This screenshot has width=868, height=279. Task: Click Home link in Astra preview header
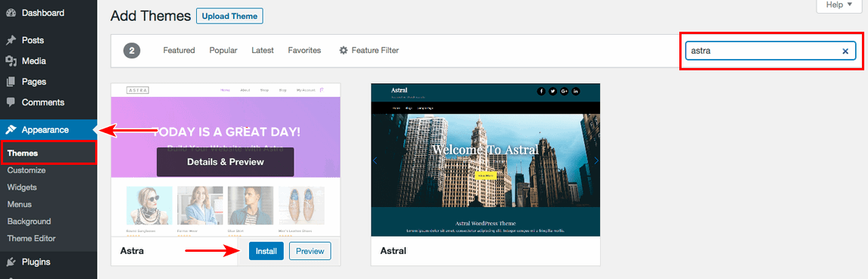[226, 90]
